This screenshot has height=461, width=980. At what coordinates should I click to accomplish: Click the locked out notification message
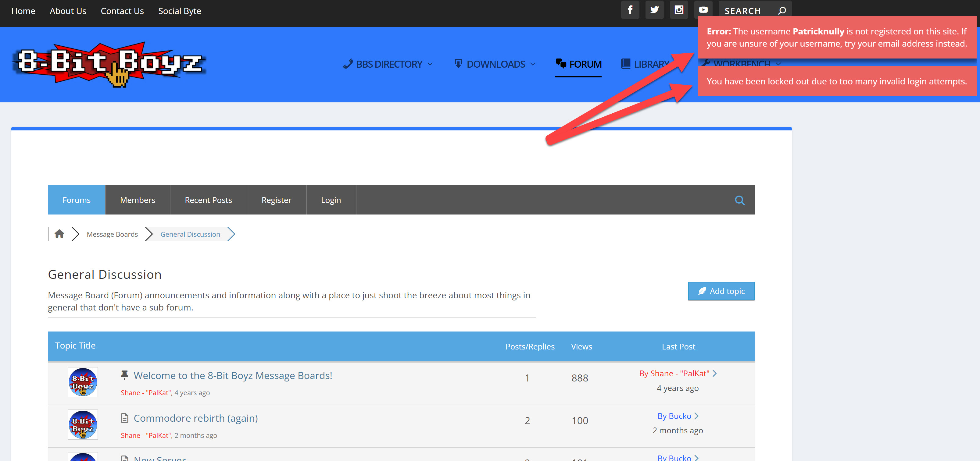point(837,81)
